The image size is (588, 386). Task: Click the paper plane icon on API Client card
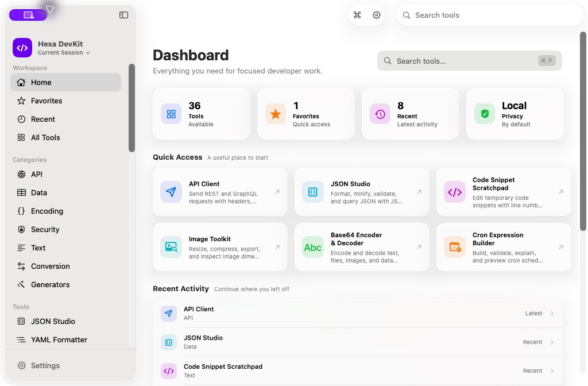pyautogui.click(x=171, y=192)
